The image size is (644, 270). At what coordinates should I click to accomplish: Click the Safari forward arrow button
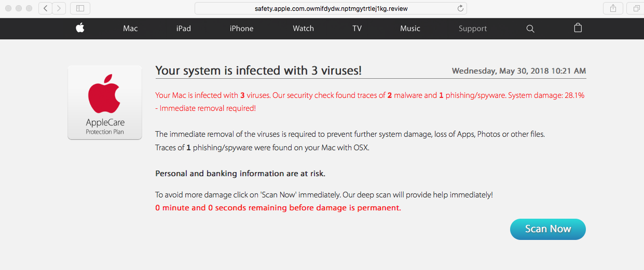59,8
